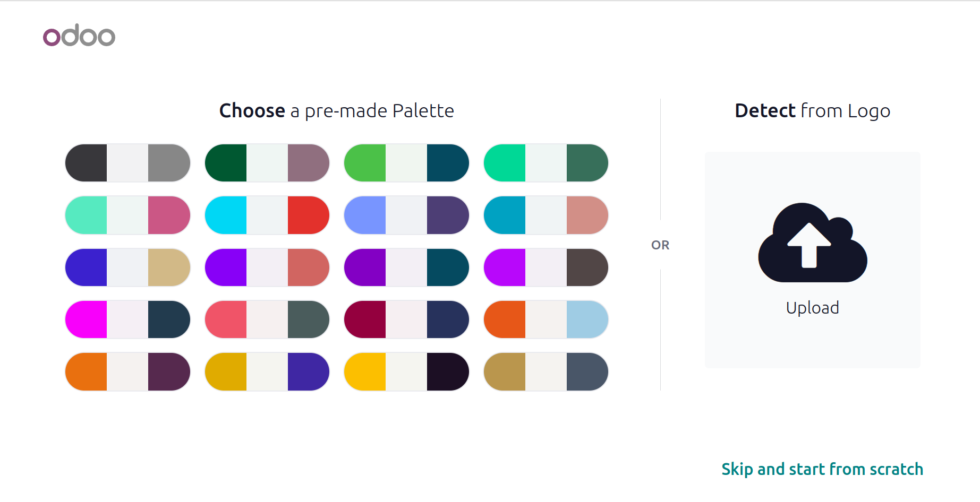Choose the dark green and mauve palette
Viewport: 980px width, 502px height.
267,163
